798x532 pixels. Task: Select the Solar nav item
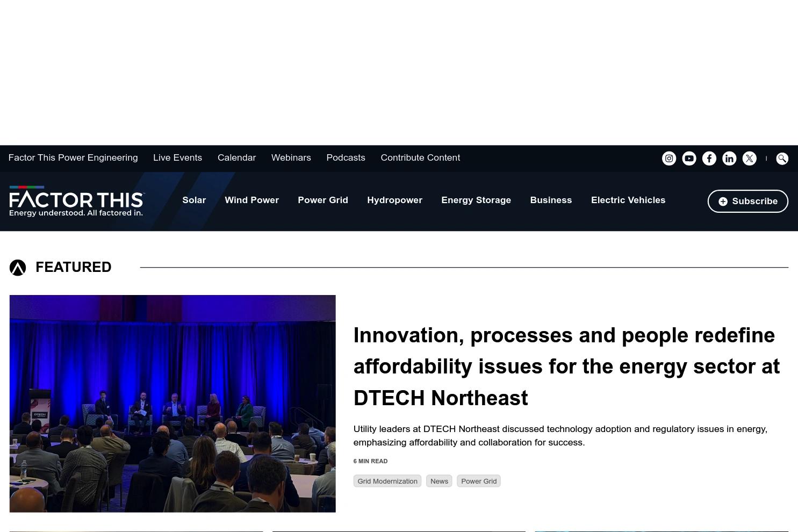[x=194, y=200]
